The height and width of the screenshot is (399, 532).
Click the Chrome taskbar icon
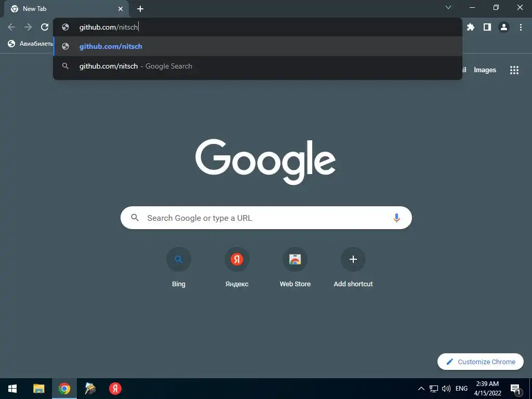64,389
